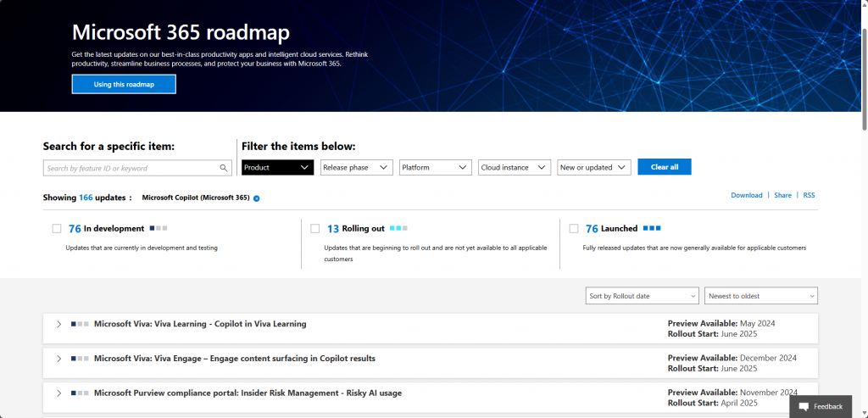Check the Rolling out checkbox
Screen dimensions: 868x418
click(x=315, y=229)
